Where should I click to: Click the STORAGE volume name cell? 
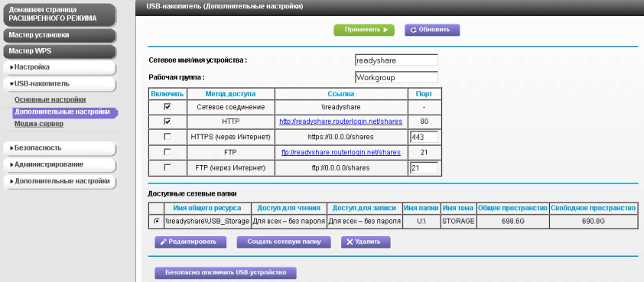458,222
